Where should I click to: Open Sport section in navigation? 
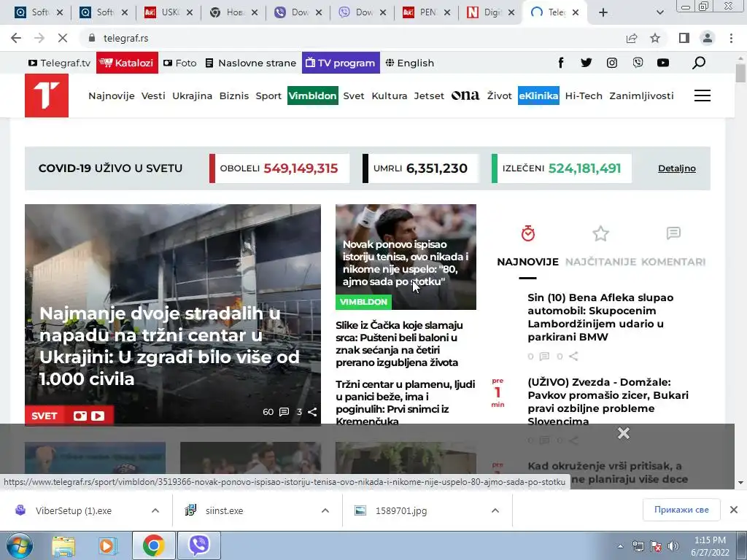[268, 96]
